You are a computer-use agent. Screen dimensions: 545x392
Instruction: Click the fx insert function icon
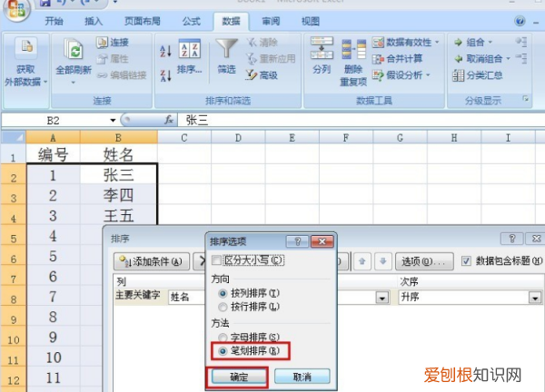point(169,120)
